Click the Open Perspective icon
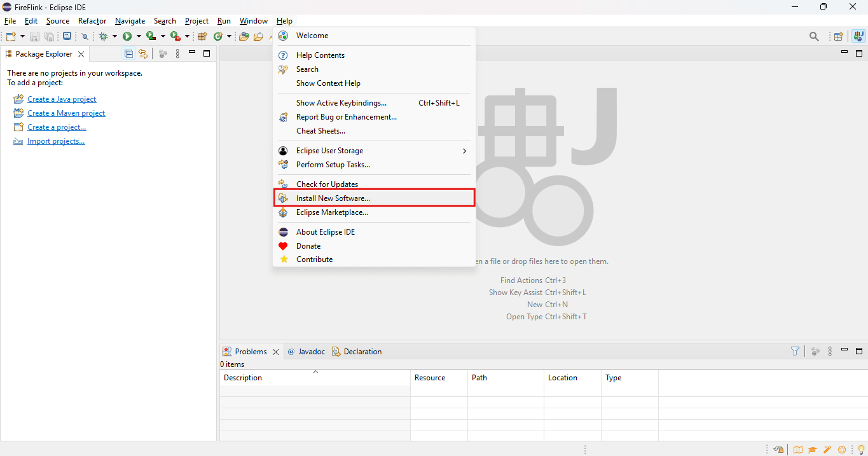Viewport: 868px width, 456px height. click(839, 37)
